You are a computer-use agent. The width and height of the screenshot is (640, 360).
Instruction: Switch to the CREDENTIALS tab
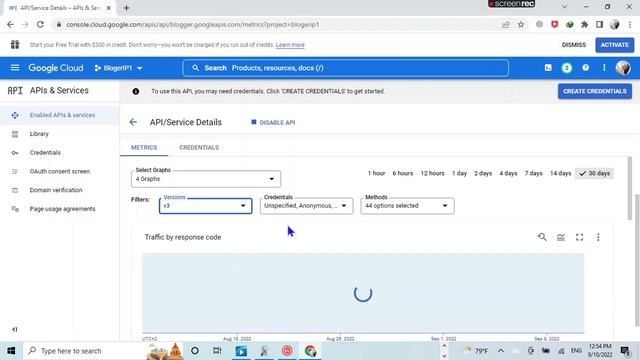pos(199,147)
